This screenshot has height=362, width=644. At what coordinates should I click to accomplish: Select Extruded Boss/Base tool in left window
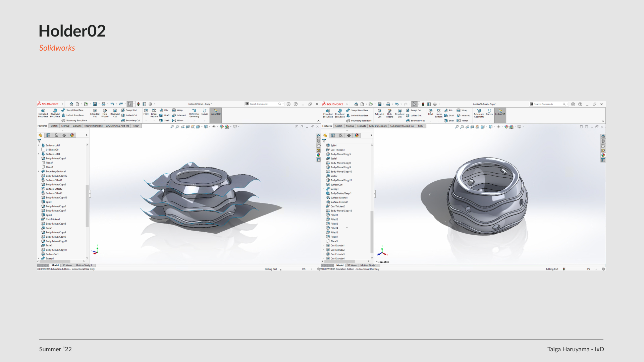pos(43,113)
